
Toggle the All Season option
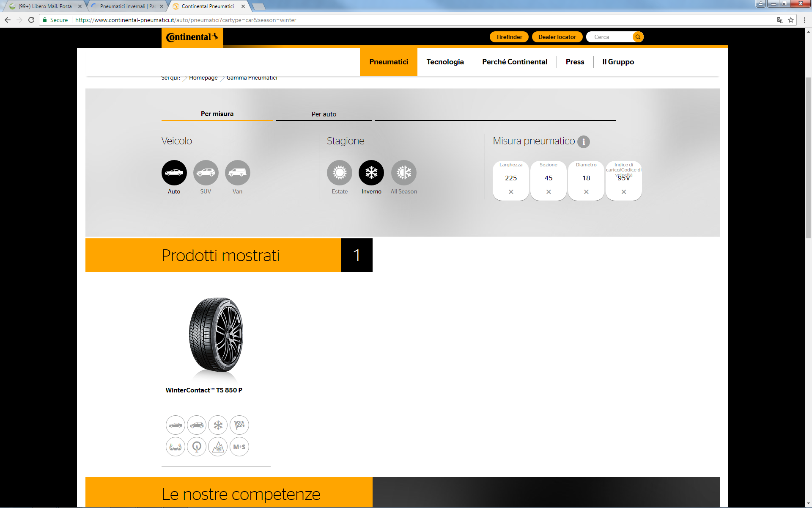point(403,173)
